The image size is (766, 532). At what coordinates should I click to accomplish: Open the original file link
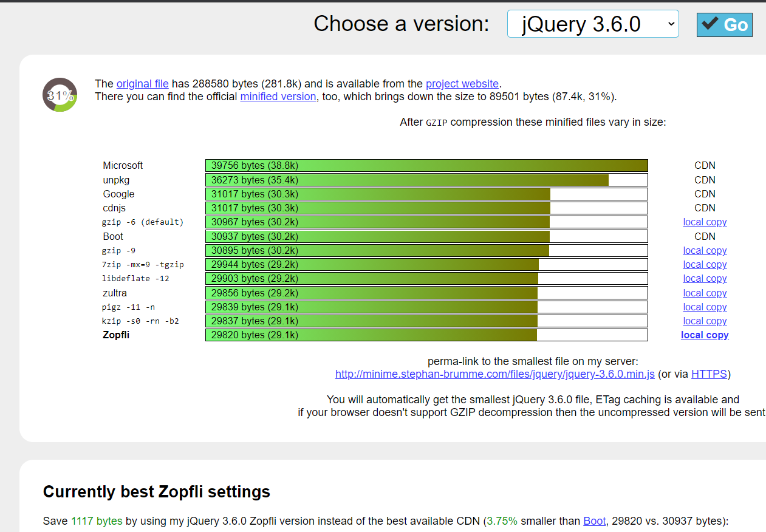click(x=143, y=84)
